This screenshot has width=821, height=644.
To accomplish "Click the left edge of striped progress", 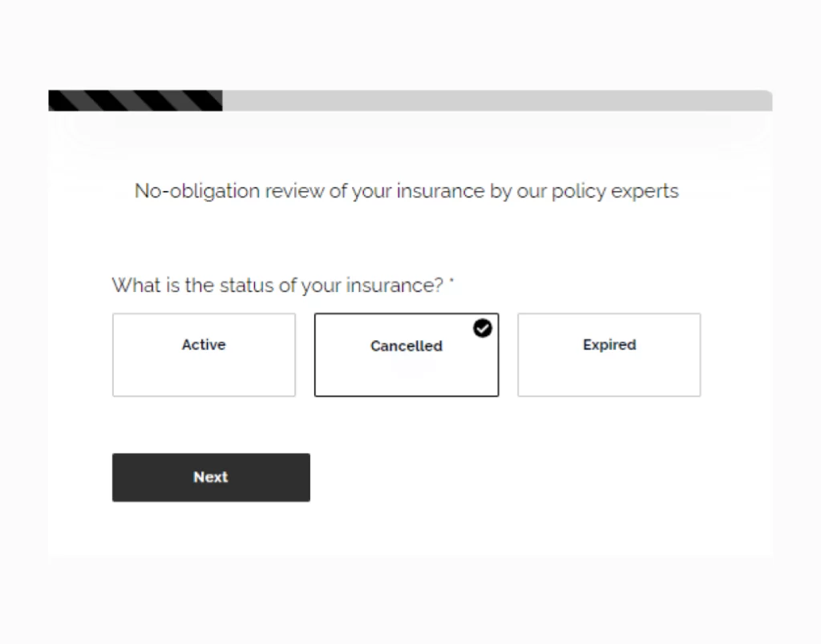I will coord(55,100).
